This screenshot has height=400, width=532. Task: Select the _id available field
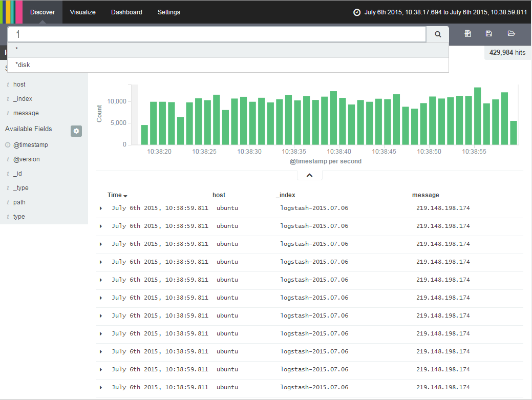(x=17, y=173)
